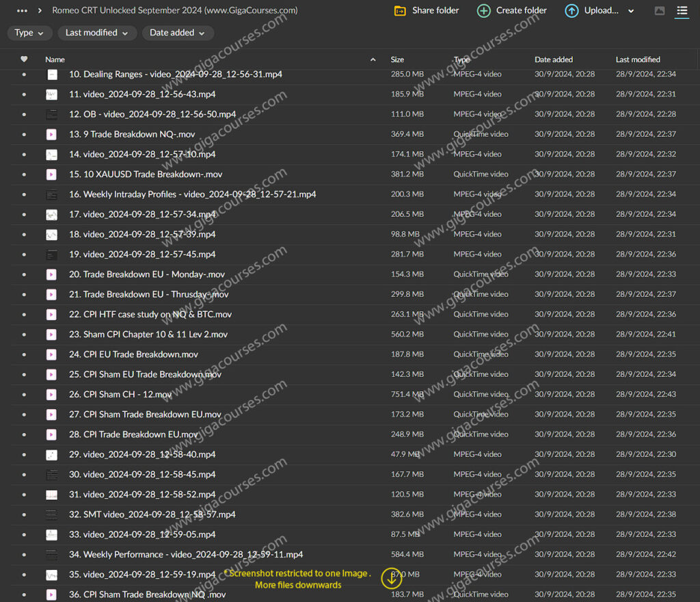Viewport: 700px width, 602px height.
Task: Toggle the favourite dot for 10. Dealing Ranges
Action: [25, 75]
